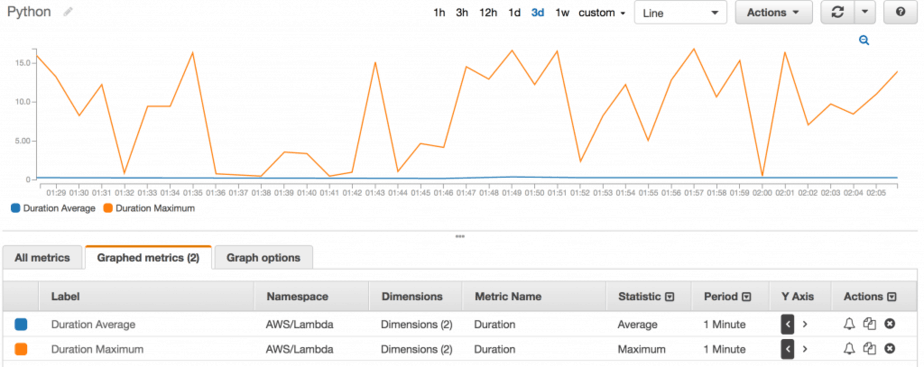Click the refresh graph icon
The height and width of the screenshot is (367, 924).
[837, 12]
